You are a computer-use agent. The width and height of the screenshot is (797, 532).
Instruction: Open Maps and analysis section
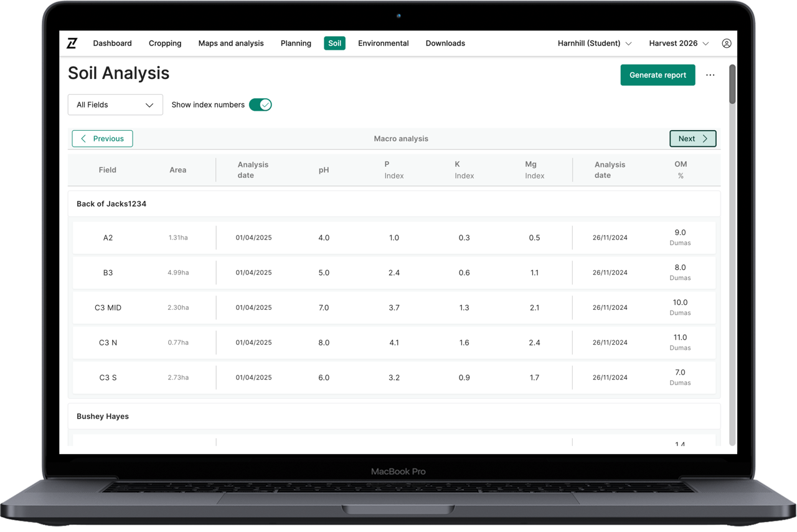[x=231, y=44]
